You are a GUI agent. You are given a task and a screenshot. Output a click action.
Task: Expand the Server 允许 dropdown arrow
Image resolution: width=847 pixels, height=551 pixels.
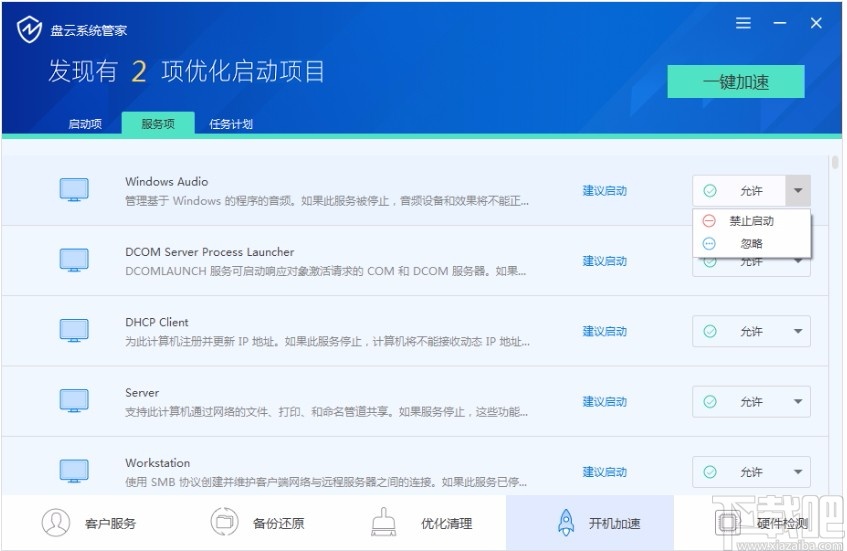pyautogui.click(x=798, y=401)
